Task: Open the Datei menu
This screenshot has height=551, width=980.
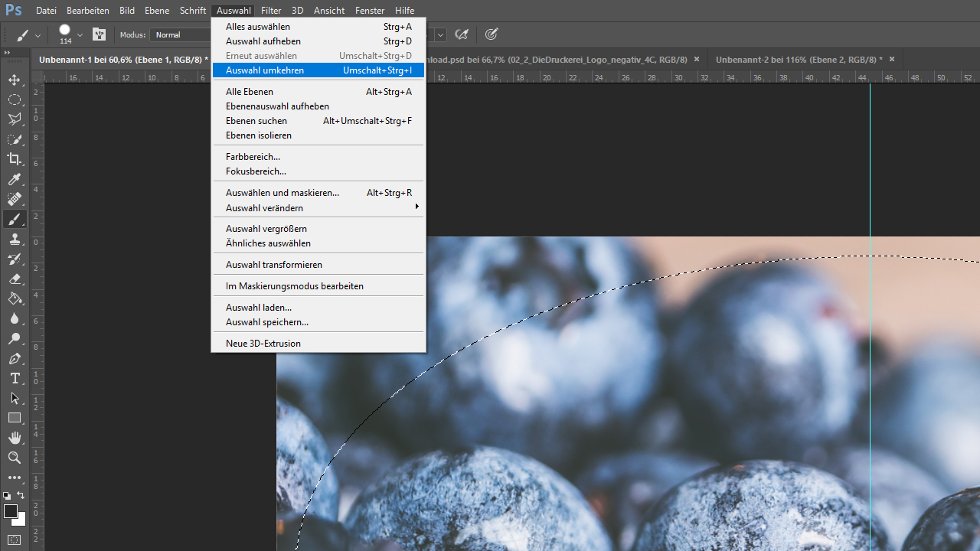Action: click(x=46, y=11)
